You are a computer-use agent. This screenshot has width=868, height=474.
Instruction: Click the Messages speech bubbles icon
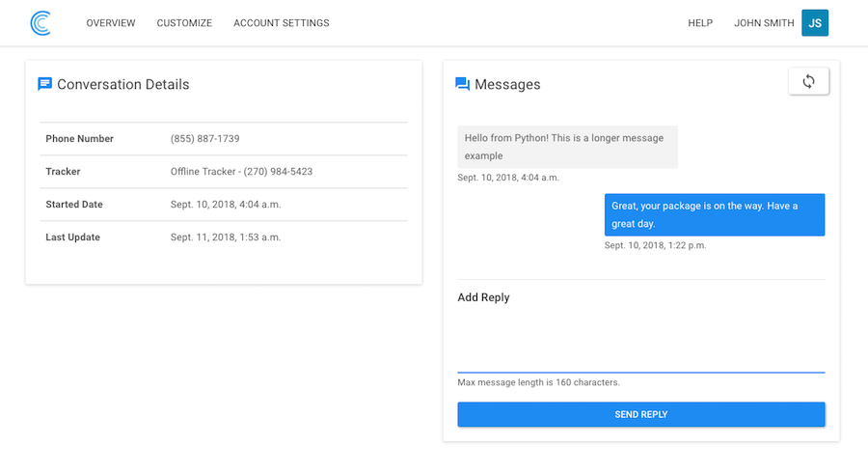[463, 84]
